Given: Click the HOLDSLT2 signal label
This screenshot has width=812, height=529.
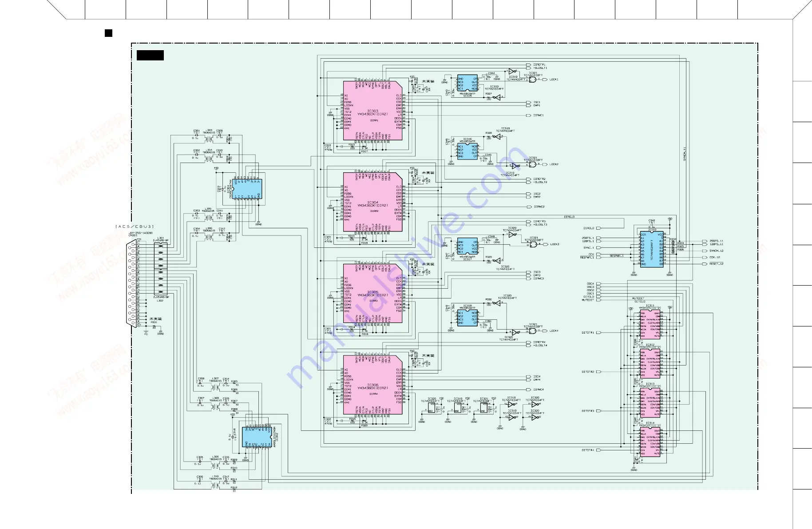Looking at the screenshot, I should (540, 182).
